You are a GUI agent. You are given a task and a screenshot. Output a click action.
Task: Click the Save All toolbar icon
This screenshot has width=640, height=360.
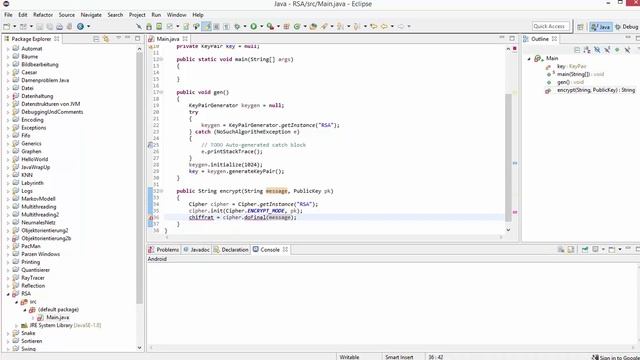click(49, 27)
